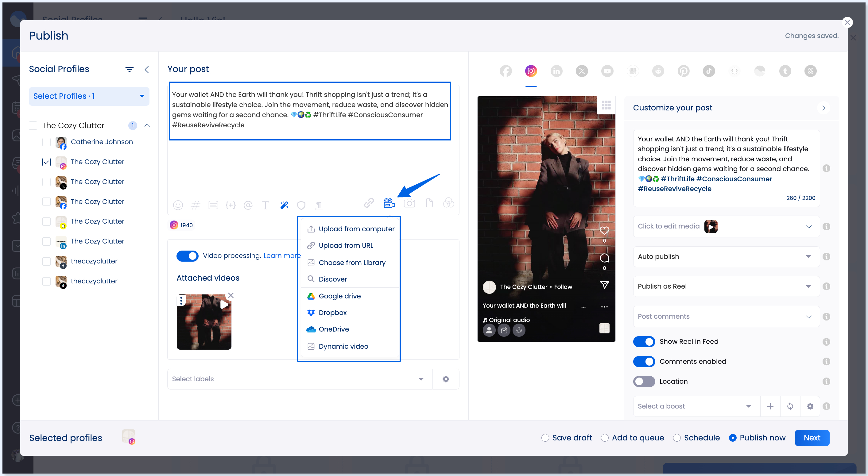This screenshot has width=868, height=476.
Task: Switch preview to Reddit icon
Action: click(658, 71)
